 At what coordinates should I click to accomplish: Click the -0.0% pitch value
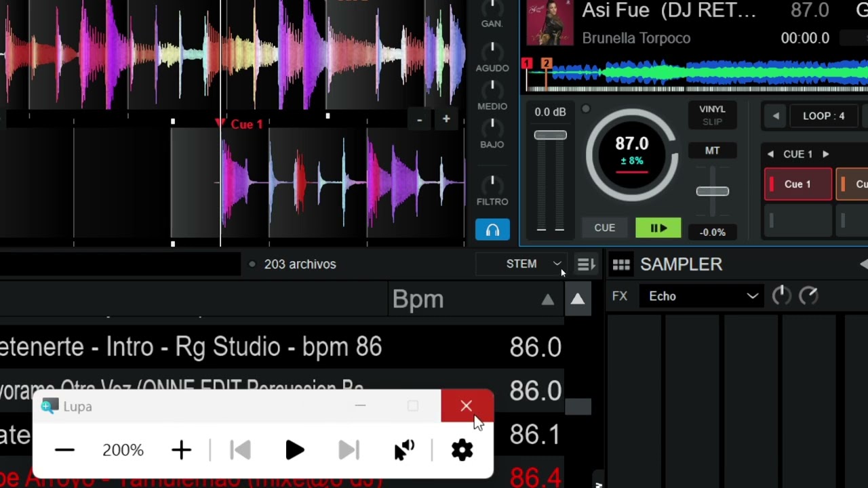pyautogui.click(x=712, y=232)
